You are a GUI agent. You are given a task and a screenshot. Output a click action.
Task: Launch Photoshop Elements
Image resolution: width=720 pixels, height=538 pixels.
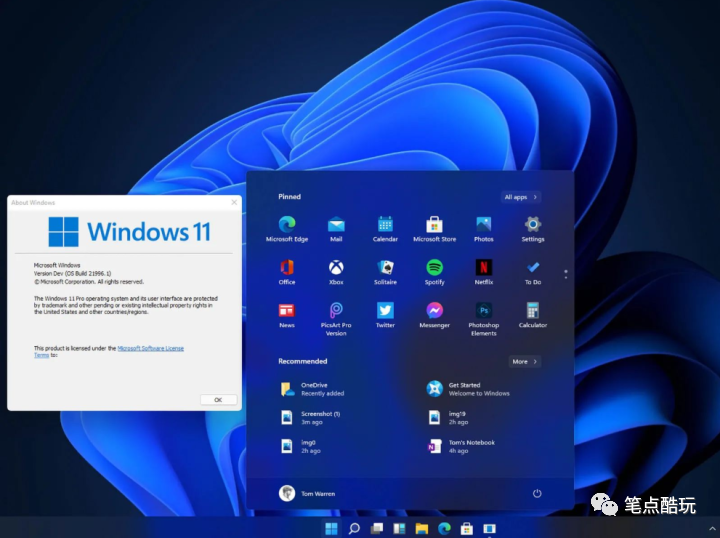coord(484,311)
